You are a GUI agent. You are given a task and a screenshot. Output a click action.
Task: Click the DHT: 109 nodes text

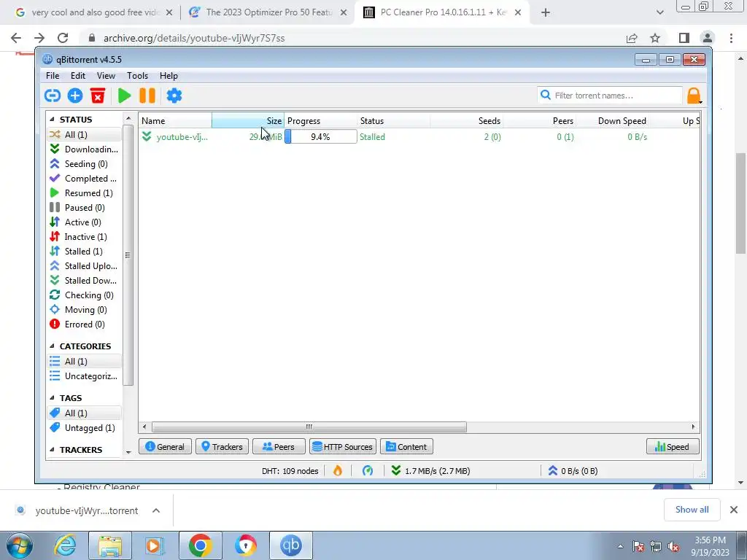tap(290, 471)
